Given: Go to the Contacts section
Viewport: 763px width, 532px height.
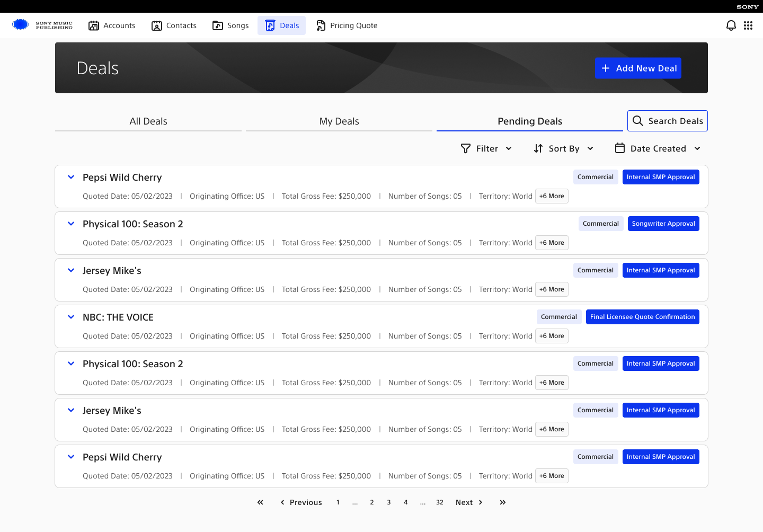Looking at the screenshot, I should tap(174, 25).
